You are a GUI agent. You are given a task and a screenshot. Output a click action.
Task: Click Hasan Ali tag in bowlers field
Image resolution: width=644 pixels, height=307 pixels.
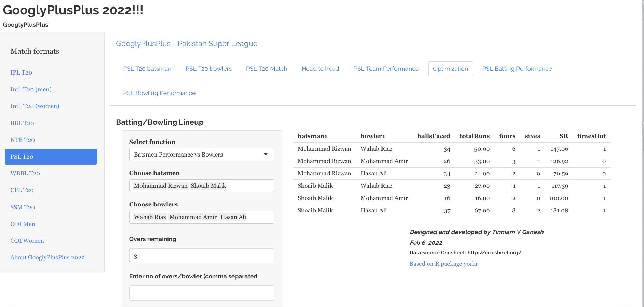pos(233,217)
